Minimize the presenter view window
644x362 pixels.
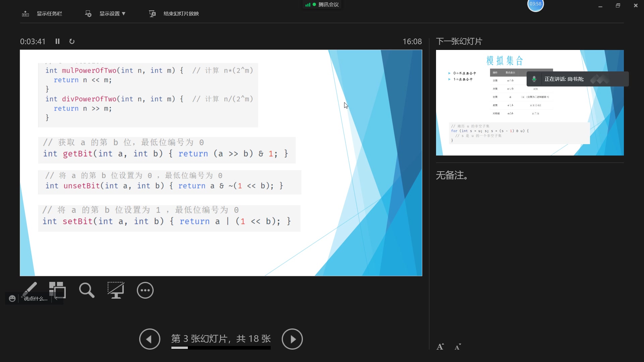(600, 6)
